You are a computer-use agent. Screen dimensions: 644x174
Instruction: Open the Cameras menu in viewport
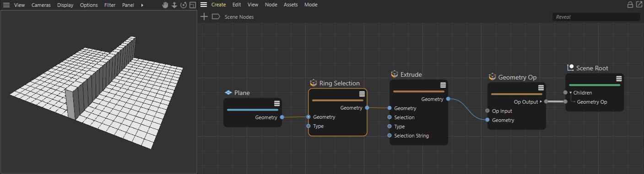click(x=41, y=5)
